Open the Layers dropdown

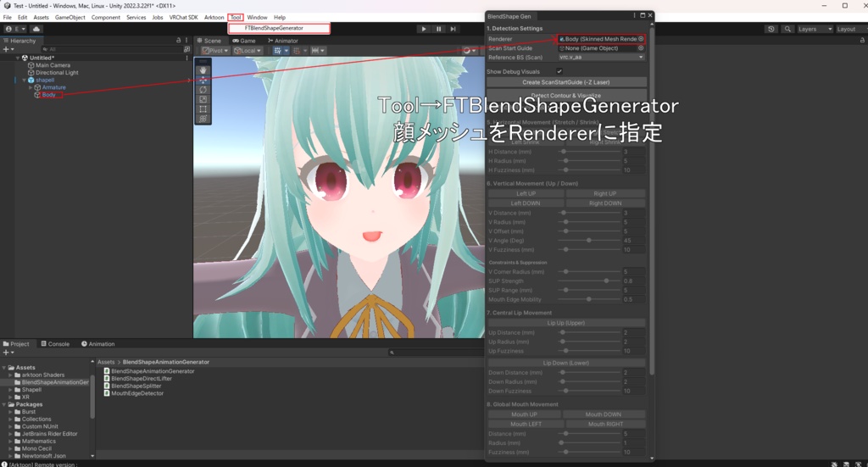click(815, 29)
